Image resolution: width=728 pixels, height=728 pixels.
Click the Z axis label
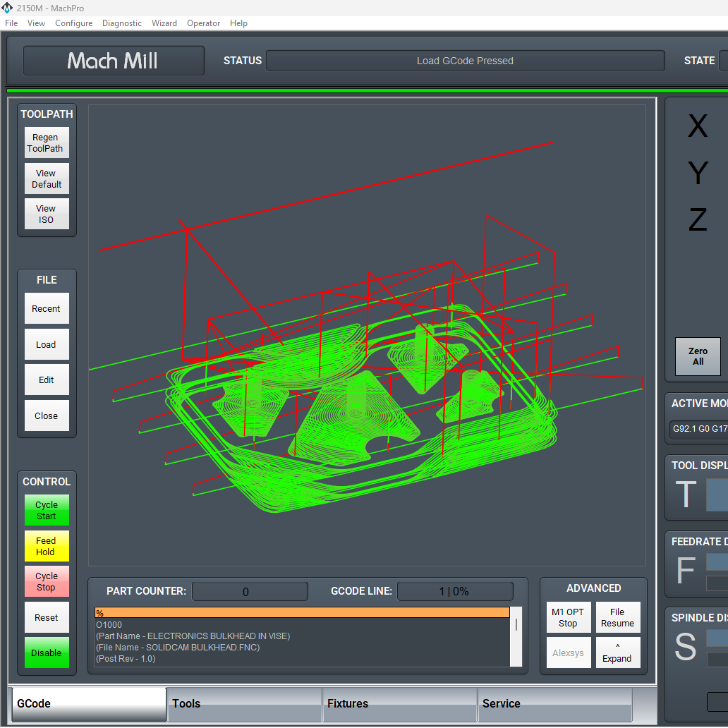[698, 219]
